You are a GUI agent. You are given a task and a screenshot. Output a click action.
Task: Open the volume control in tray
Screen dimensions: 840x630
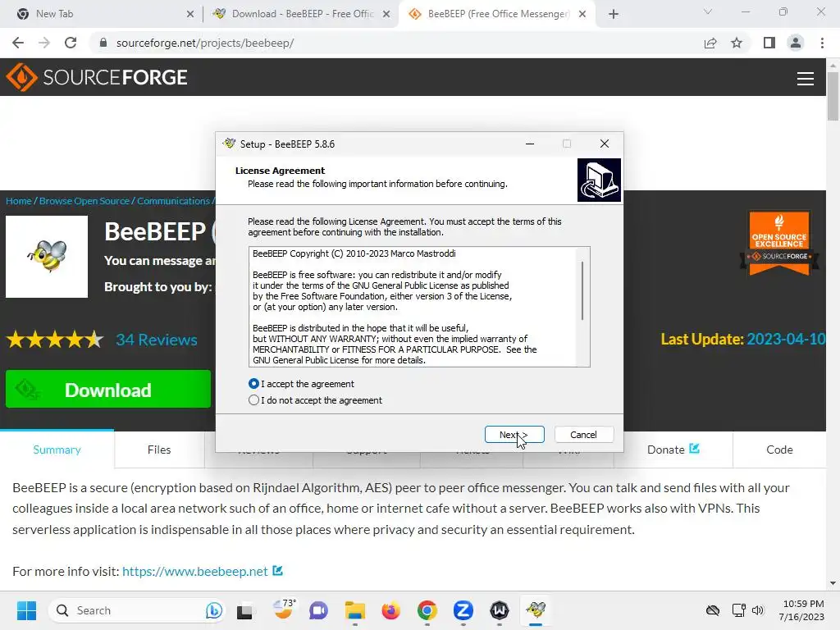(757, 610)
